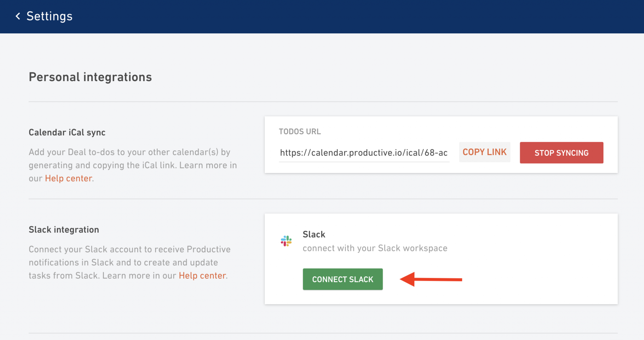Image resolution: width=644 pixels, height=340 pixels.
Task: Click the Personal integrations heading
Action: point(90,77)
